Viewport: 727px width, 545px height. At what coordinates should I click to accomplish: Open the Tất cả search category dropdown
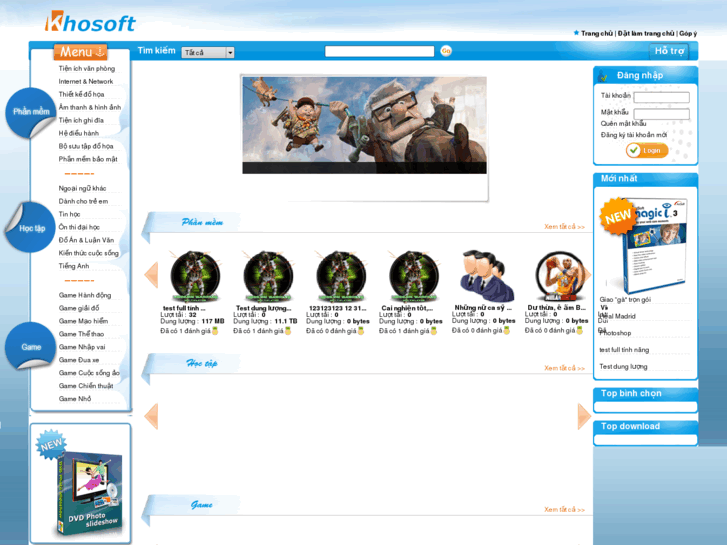pyautogui.click(x=208, y=52)
